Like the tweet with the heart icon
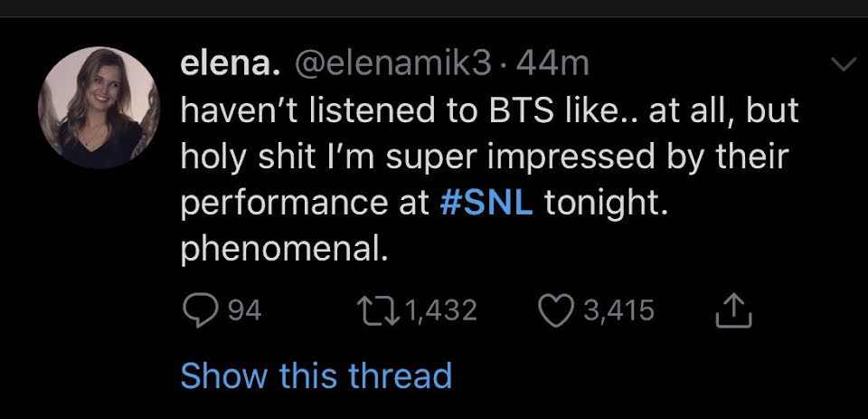868x419 pixels. [555, 311]
